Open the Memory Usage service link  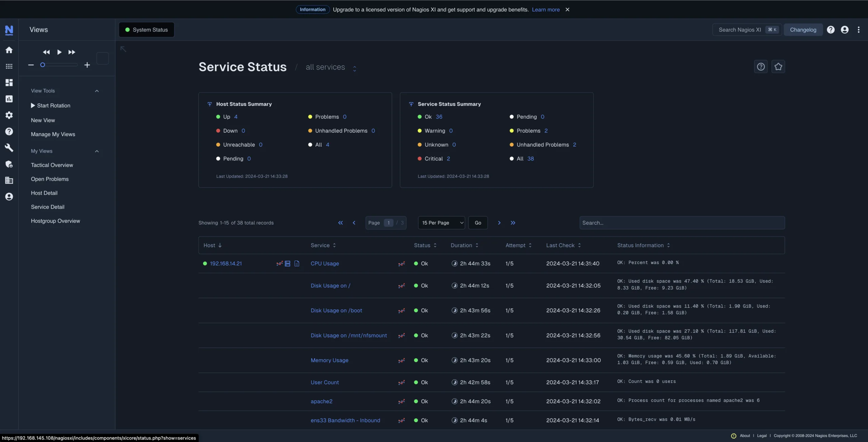point(329,360)
